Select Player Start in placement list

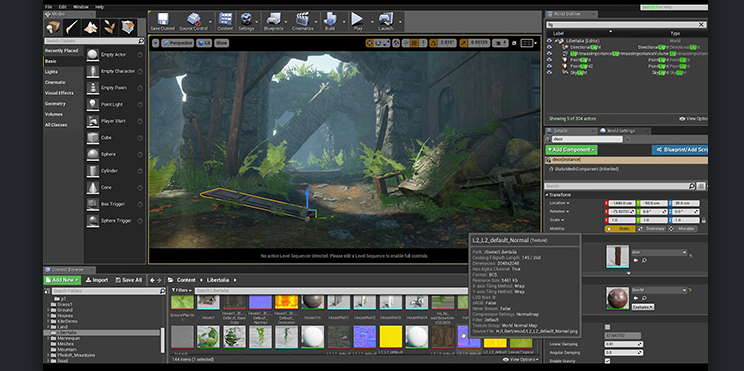114,121
